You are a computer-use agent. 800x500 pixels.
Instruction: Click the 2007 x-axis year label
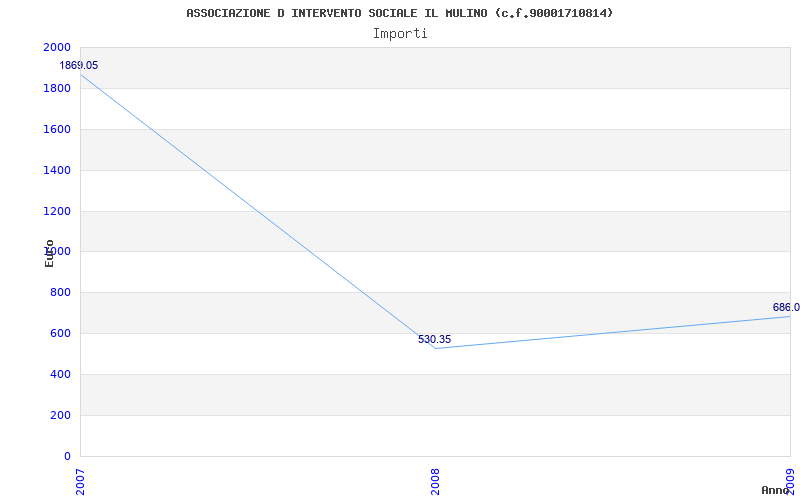pyautogui.click(x=80, y=482)
